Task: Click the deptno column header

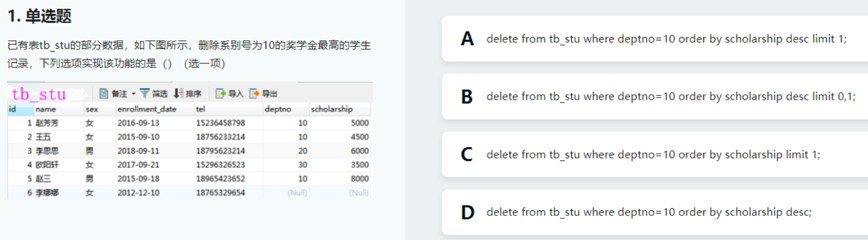Action: 278,109
